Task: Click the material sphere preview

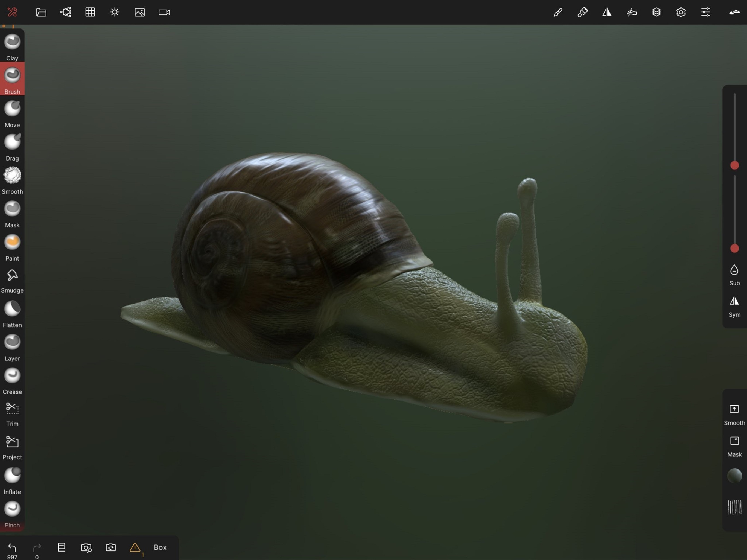Action: point(734,476)
